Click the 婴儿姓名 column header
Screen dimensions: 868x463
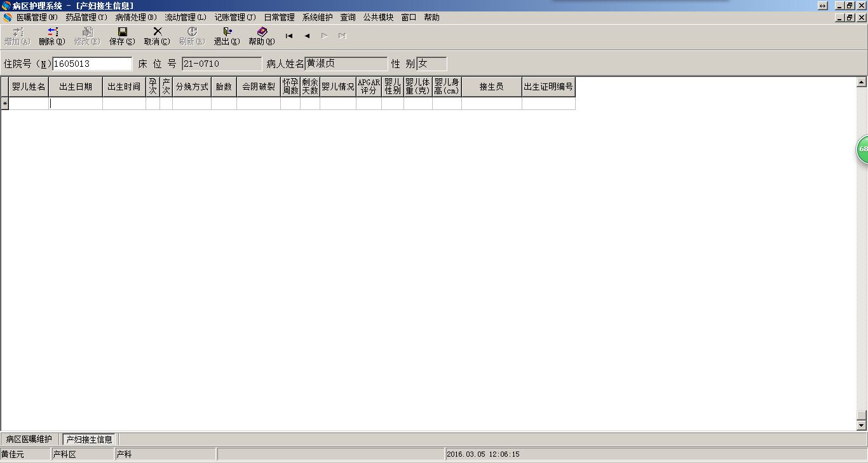[29, 87]
